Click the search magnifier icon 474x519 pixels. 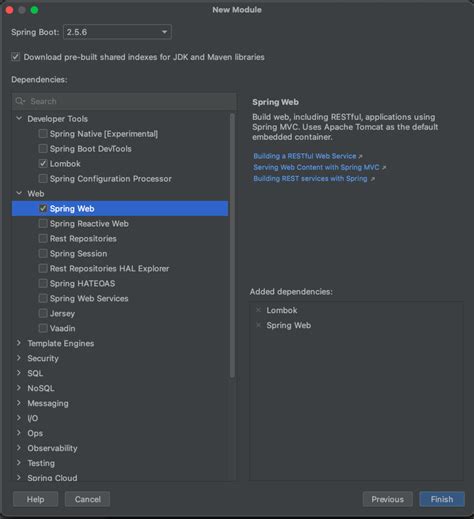tap(20, 101)
